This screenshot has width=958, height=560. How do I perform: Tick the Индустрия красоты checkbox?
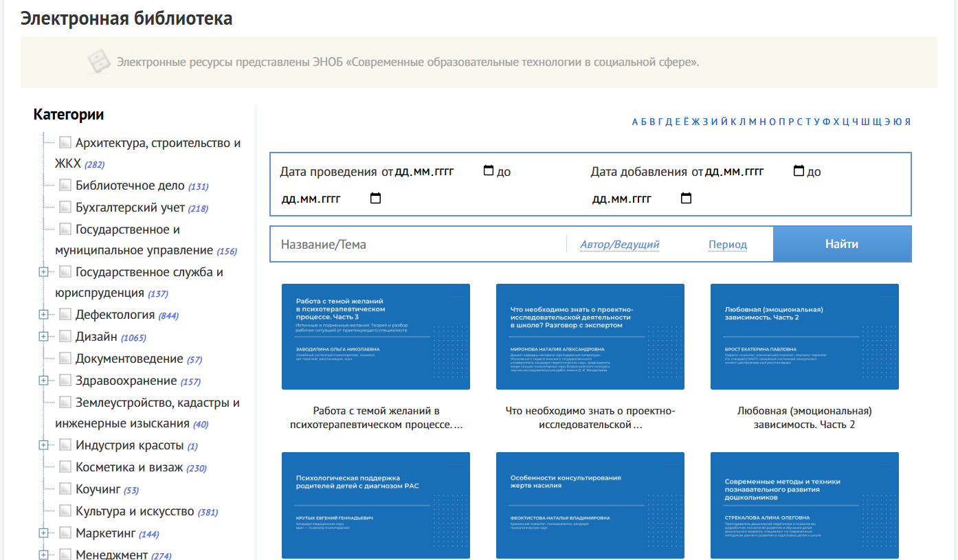tap(65, 445)
